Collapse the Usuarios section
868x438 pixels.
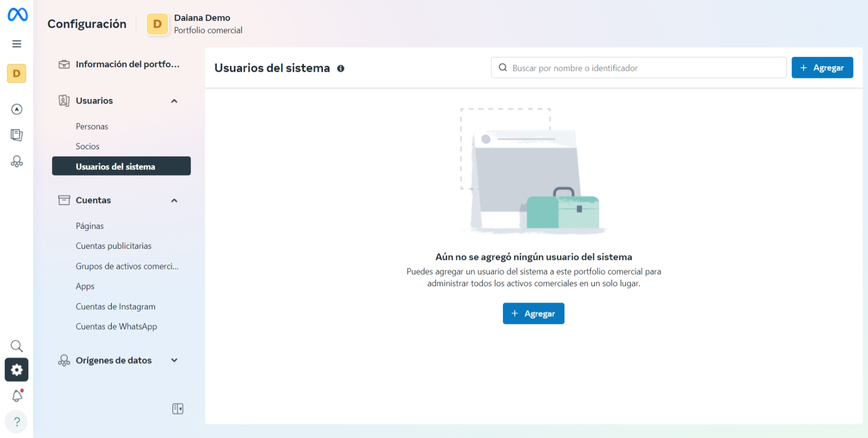(174, 101)
